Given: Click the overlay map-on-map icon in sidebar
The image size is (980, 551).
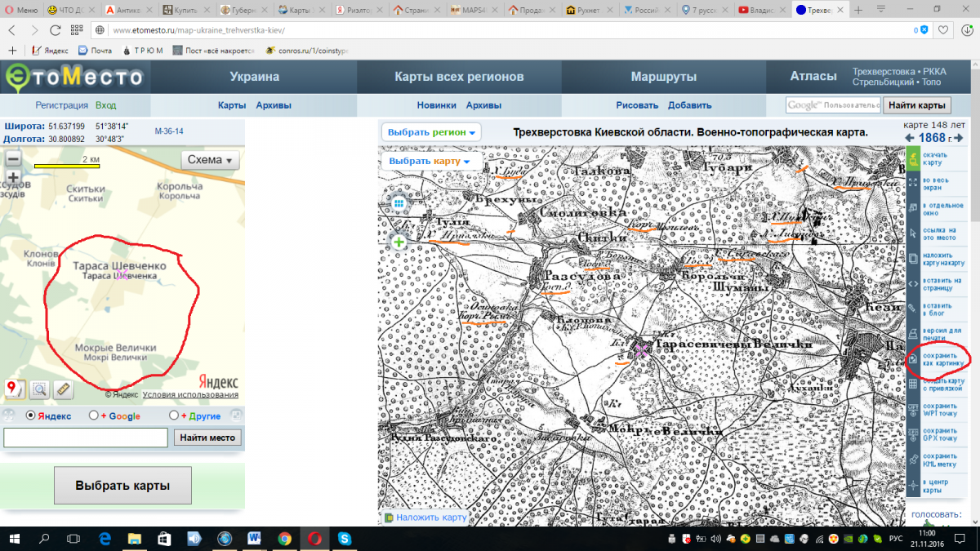Looking at the screenshot, I should pos(913,259).
